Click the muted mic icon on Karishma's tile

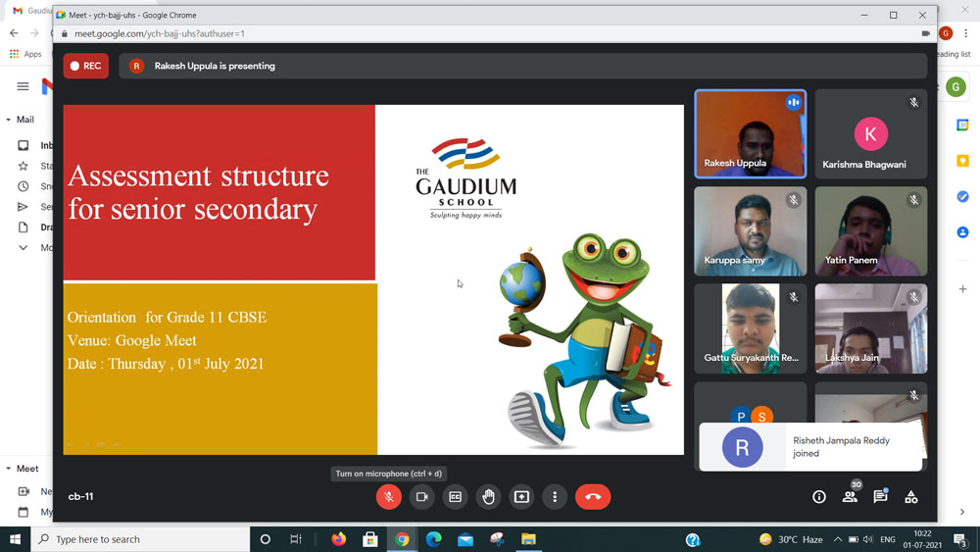click(913, 102)
